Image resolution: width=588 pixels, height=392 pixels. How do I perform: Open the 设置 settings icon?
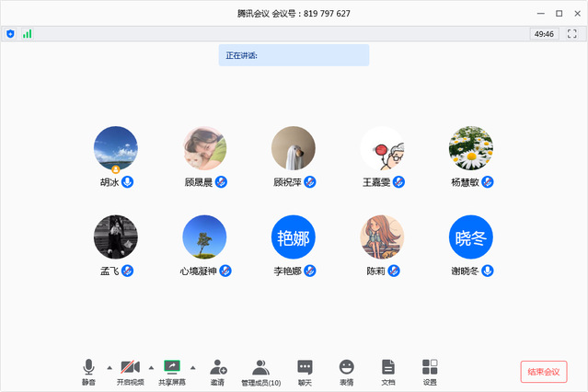430,367
